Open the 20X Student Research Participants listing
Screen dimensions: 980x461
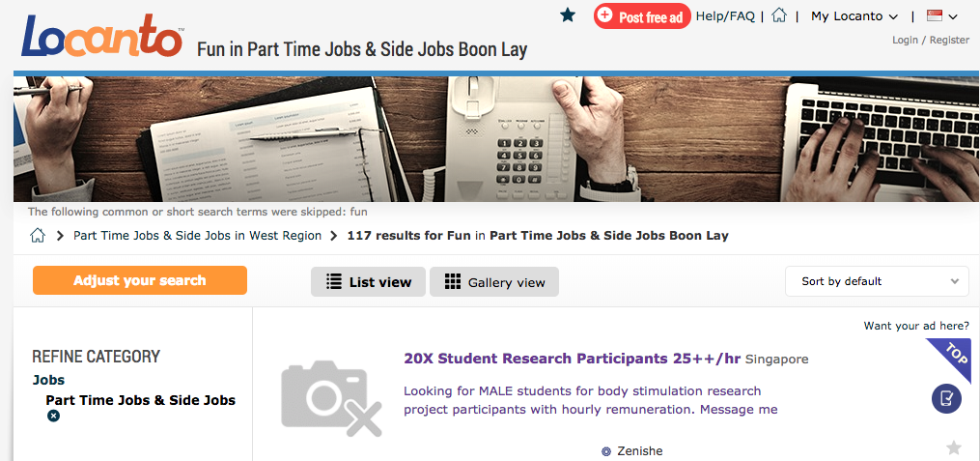(x=572, y=359)
